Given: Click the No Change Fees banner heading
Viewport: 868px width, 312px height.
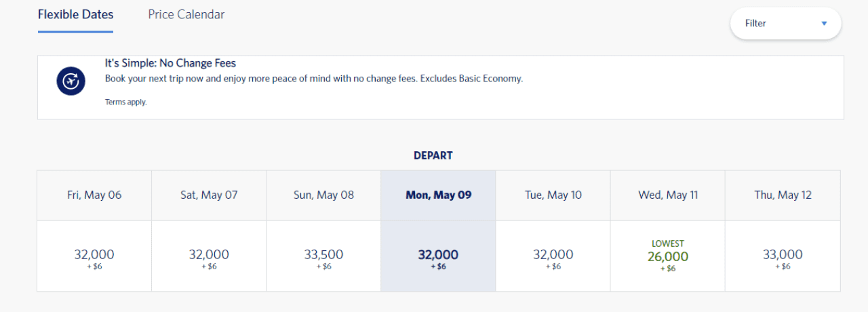Looking at the screenshot, I should [x=170, y=63].
